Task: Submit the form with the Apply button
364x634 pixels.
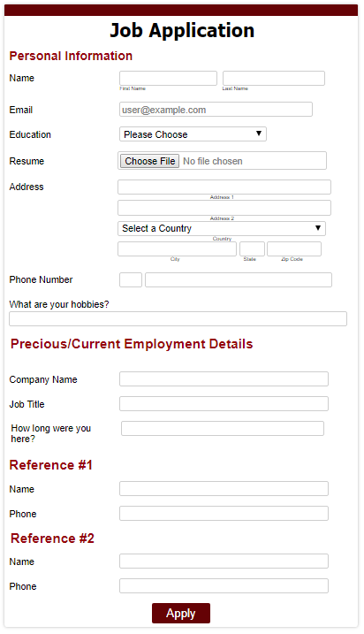Action: click(181, 613)
